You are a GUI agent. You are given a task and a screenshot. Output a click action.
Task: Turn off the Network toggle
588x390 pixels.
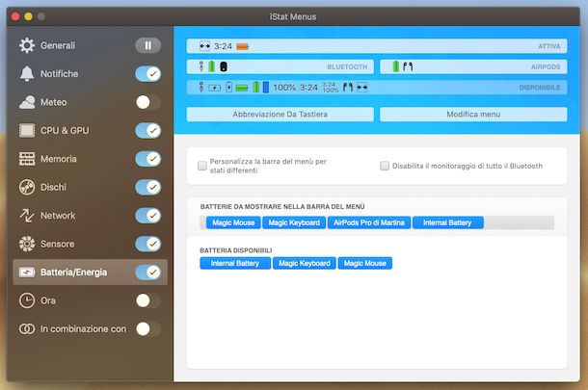(148, 216)
